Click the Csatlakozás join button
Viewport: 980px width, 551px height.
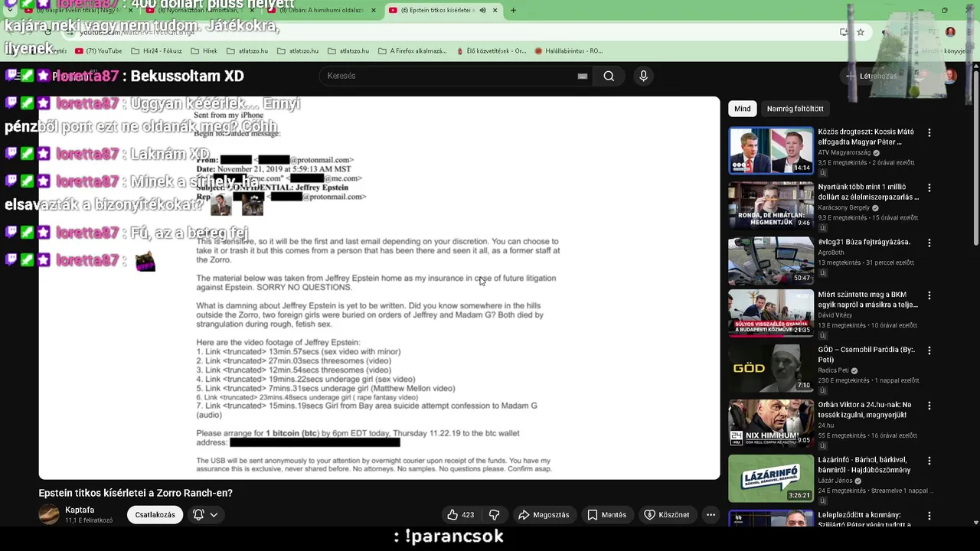(155, 515)
